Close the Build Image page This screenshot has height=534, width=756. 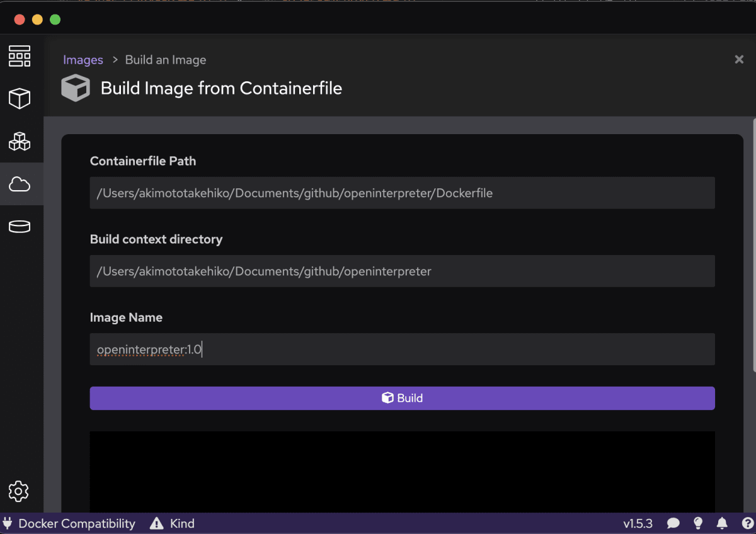pos(740,59)
